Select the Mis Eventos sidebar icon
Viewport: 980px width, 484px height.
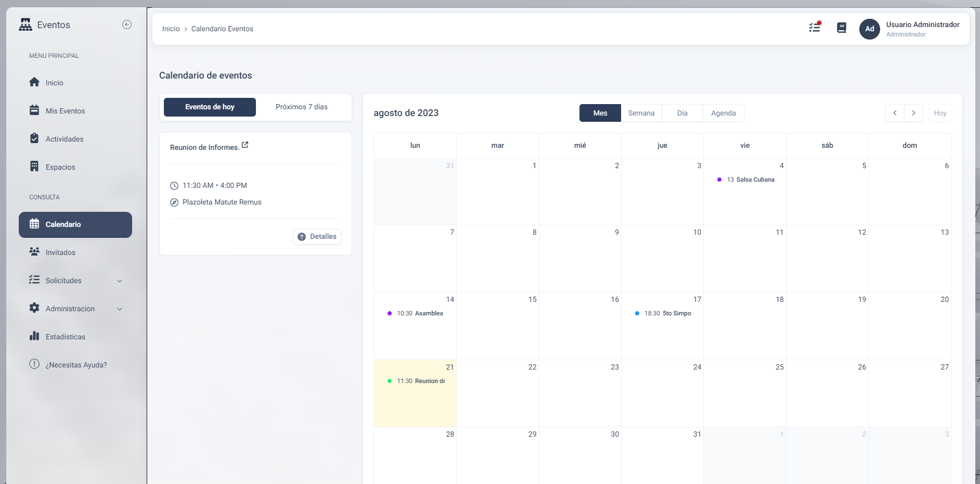pos(34,110)
